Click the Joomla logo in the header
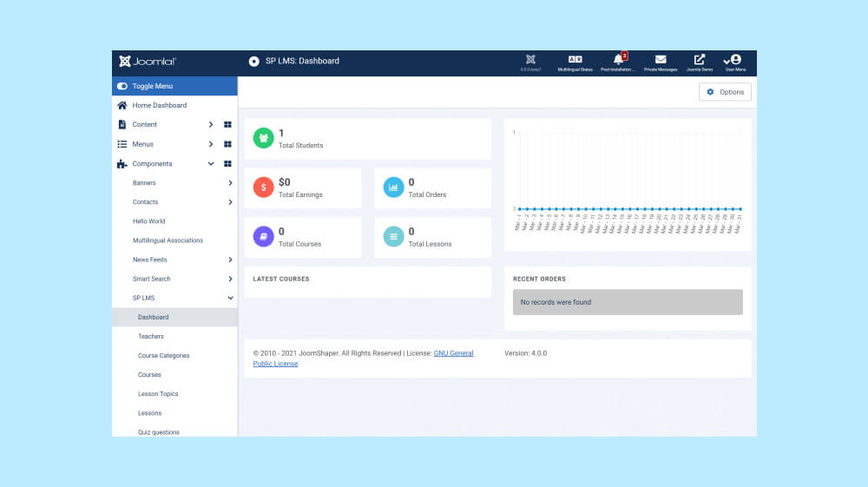This screenshot has width=868, height=487. (x=148, y=62)
